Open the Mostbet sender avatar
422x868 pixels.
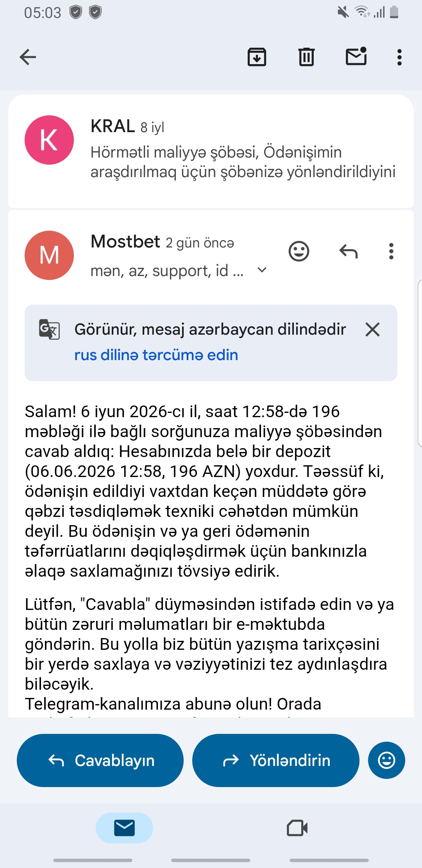49,255
